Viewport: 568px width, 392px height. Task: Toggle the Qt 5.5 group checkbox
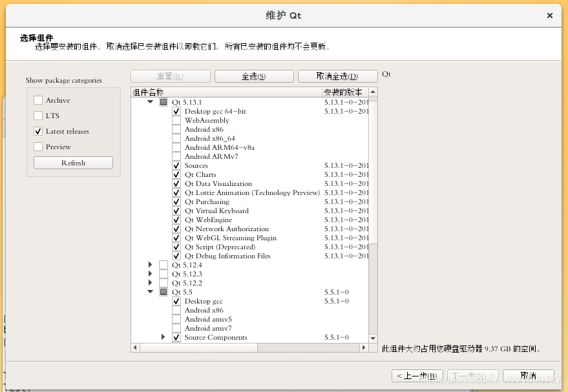click(163, 292)
